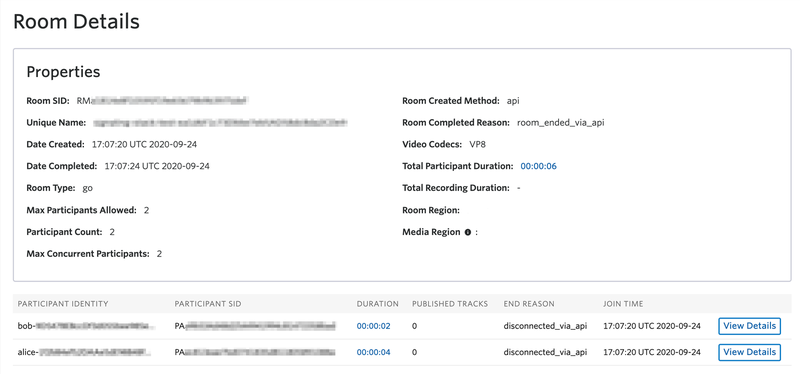Screen dimensions: 800x374
Task: Click the Max Concurrent Participants label
Action: point(88,254)
